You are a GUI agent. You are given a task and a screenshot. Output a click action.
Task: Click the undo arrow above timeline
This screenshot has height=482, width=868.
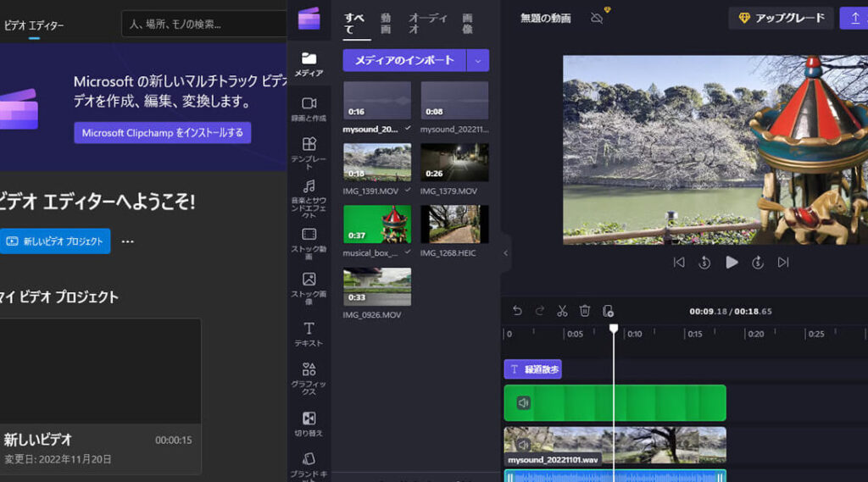517,311
